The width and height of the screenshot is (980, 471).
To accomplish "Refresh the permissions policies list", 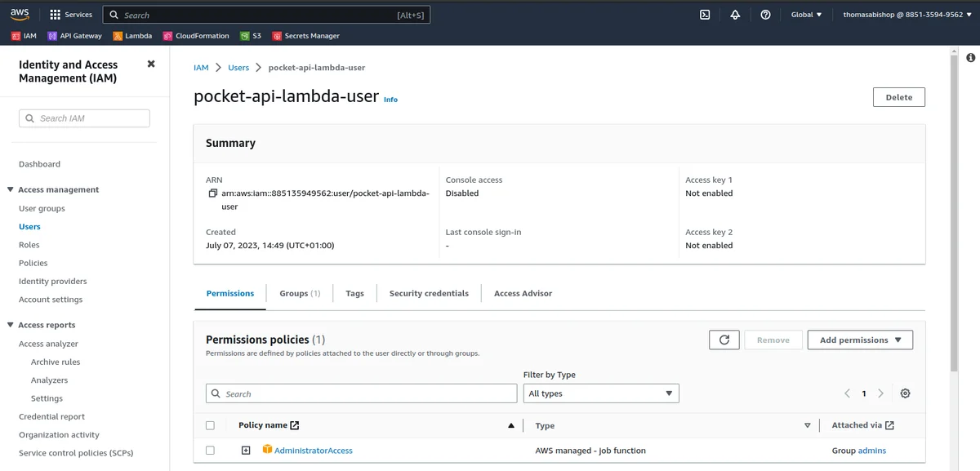I will pos(724,340).
